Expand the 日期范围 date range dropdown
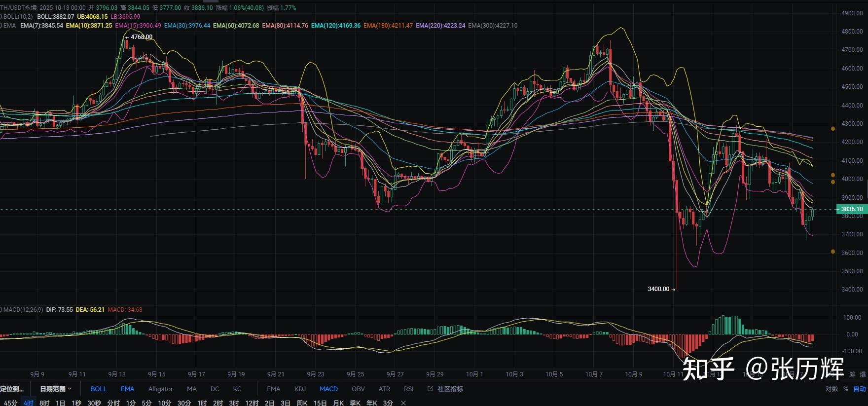868x406 pixels. click(55, 389)
